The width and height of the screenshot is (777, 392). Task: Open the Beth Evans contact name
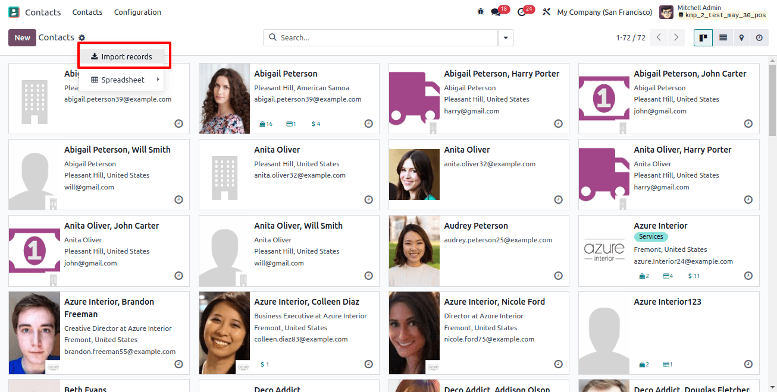click(x=85, y=389)
